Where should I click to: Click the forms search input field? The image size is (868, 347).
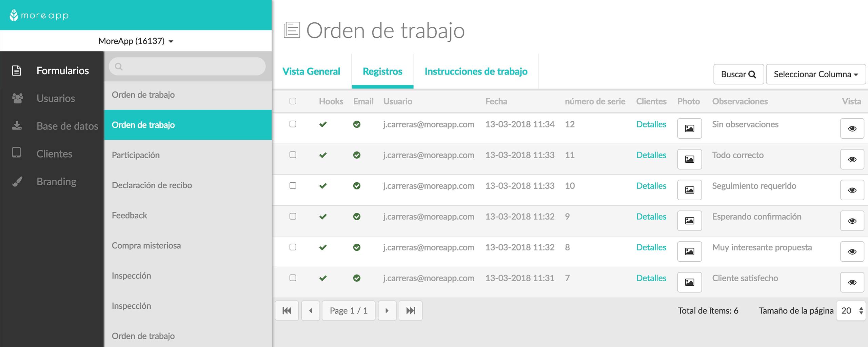(x=187, y=66)
